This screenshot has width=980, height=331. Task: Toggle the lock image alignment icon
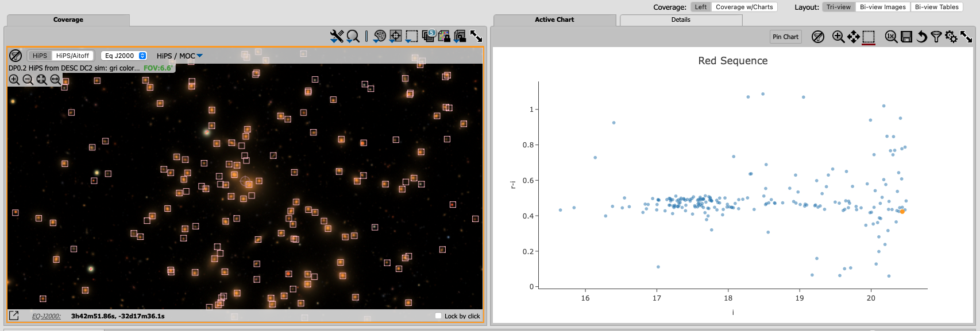(444, 36)
